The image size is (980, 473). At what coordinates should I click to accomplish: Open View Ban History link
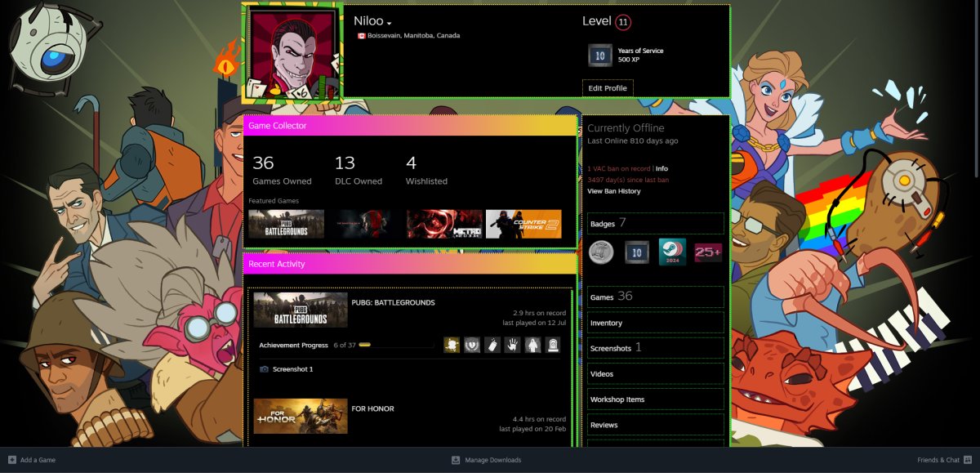point(614,191)
